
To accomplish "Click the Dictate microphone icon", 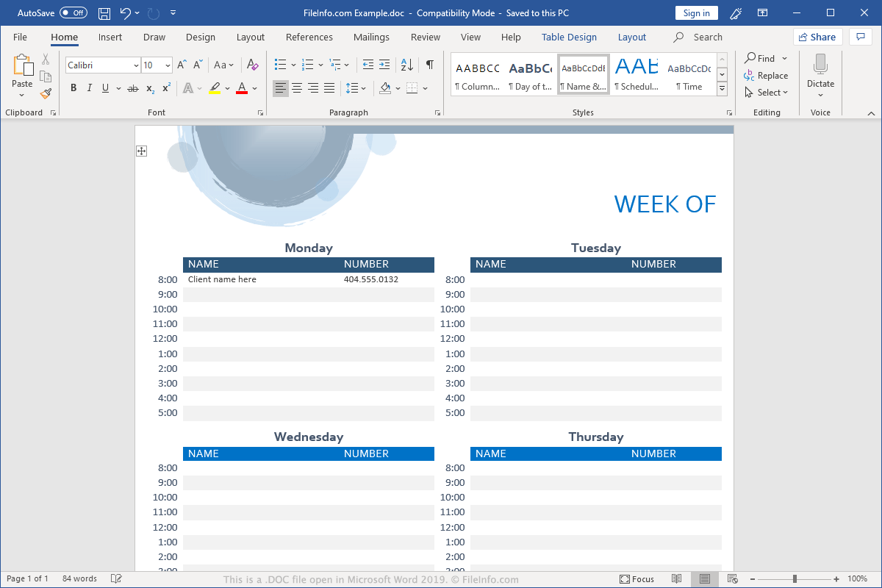I will point(820,66).
